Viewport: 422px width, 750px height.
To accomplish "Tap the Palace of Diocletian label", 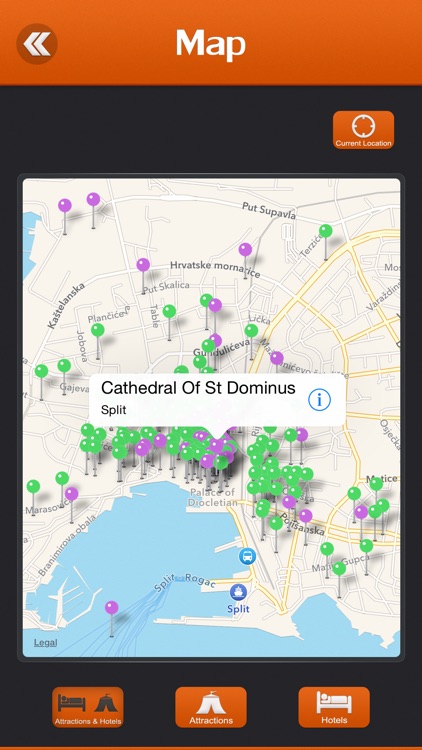I will pos(212,497).
